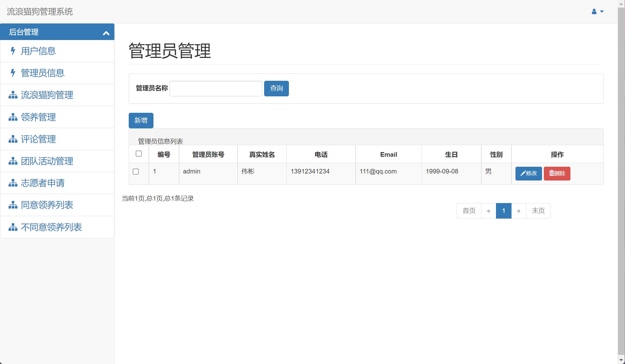625x364 pixels.
Task: Delete admin using the 删除 button
Action: coord(557,173)
